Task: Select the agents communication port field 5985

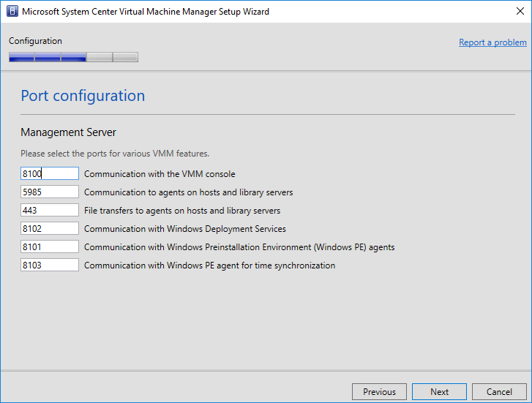Action: (x=50, y=192)
